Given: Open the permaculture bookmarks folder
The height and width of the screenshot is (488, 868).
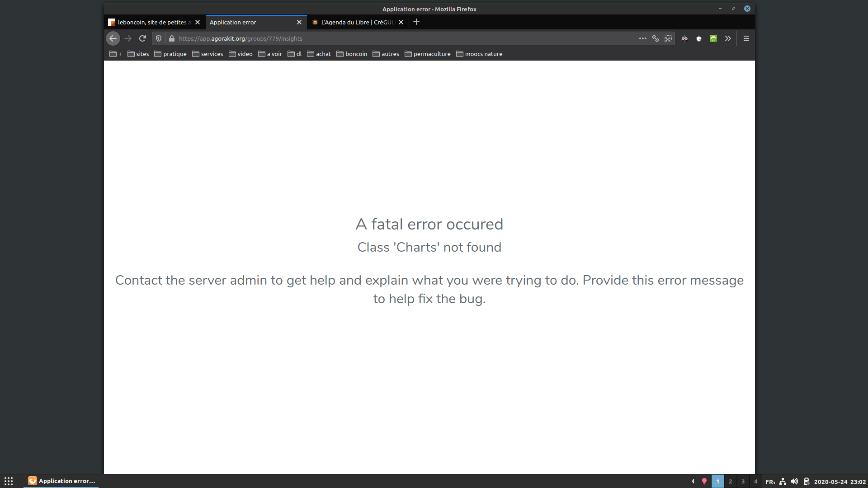Looking at the screenshot, I should click(428, 54).
